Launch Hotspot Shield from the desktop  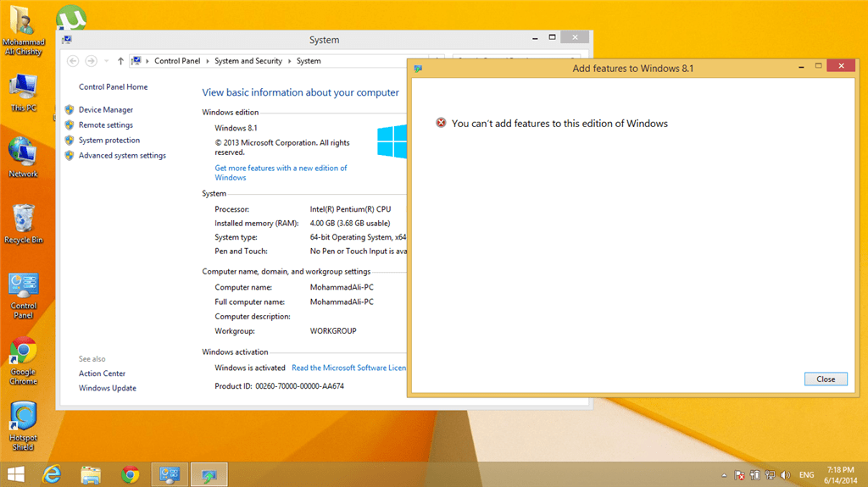pyautogui.click(x=23, y=427)
